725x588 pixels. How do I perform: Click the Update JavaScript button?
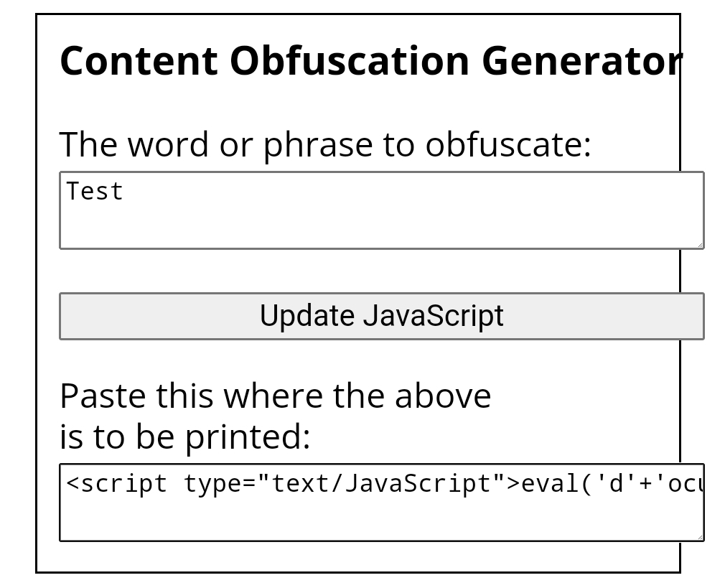[382, 316]
